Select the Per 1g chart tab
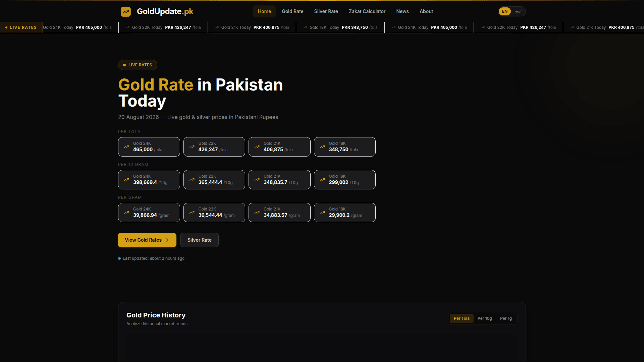The width and height of the screenshot is (644, 362). 506,318
